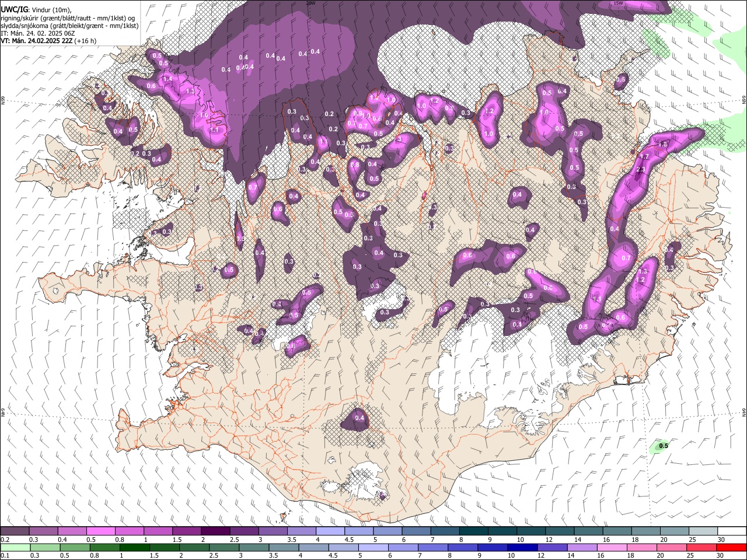Pick the lower legend swatch between 7 and 8

[432, 548]
